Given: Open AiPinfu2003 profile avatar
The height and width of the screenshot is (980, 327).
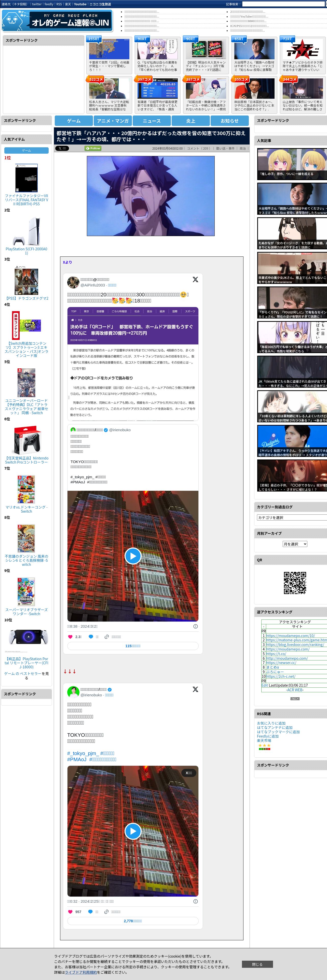Looking at the screenshot, I should 73,282.
